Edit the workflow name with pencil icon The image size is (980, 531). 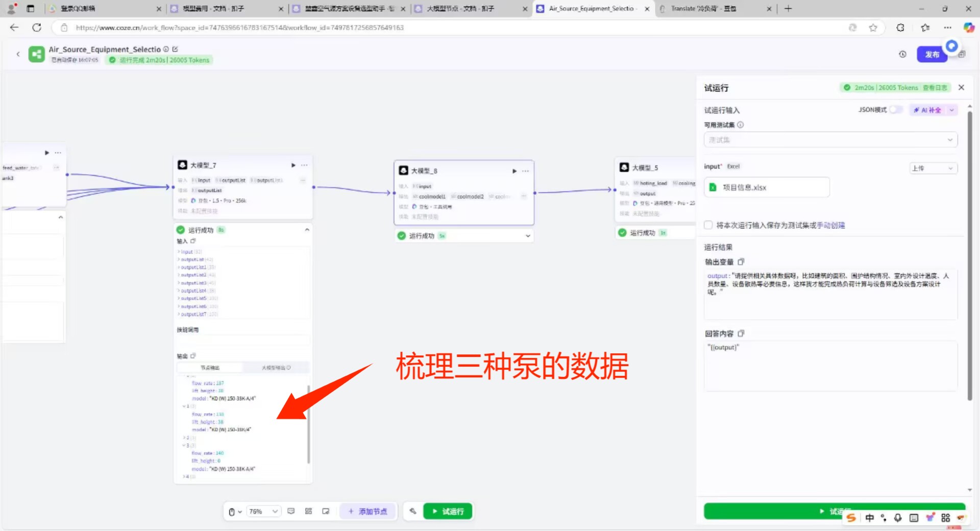[175, 49]
